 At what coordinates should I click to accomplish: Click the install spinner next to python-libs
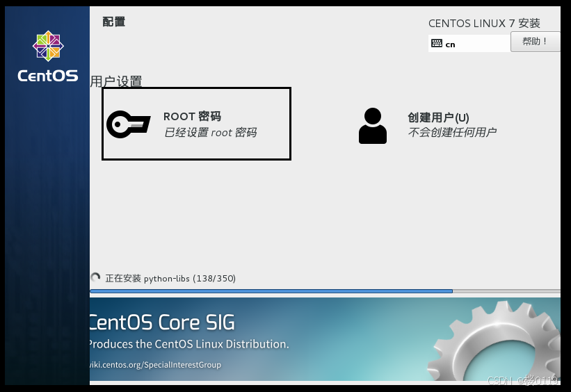pyautogui.click(x=95, y=277)
